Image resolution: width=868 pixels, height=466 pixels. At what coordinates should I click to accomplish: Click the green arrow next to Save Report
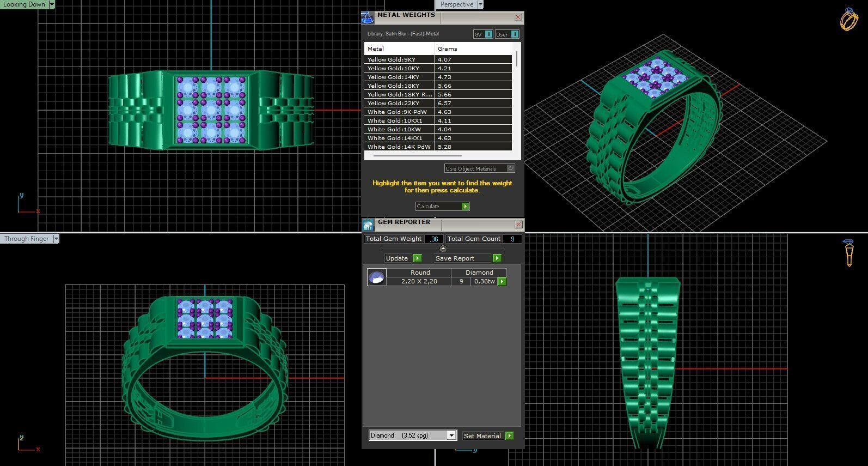[497, 258]
